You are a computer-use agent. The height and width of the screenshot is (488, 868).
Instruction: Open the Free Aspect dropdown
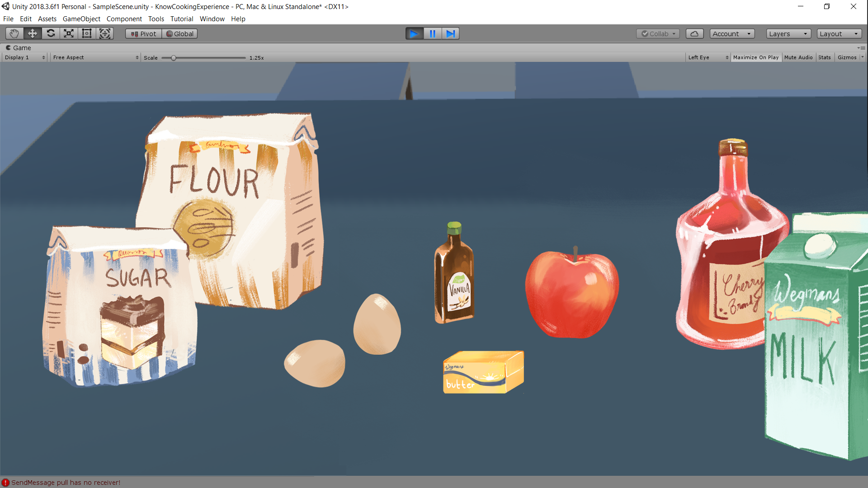95,57
